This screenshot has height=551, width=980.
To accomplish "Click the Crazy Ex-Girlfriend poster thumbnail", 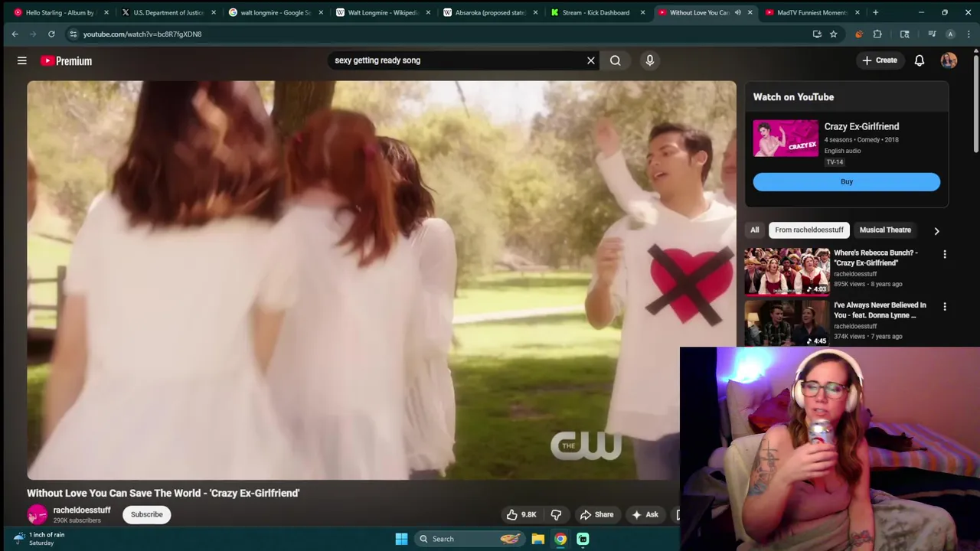I will tap(786, 139).
